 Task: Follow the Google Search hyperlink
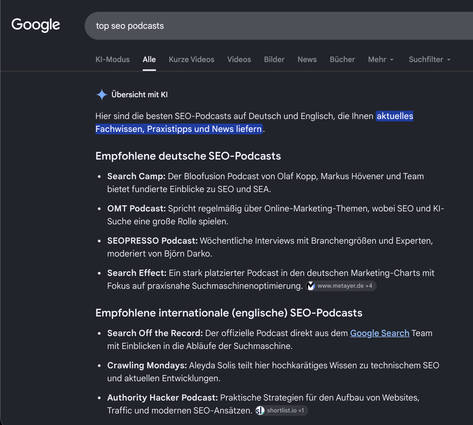379,333
